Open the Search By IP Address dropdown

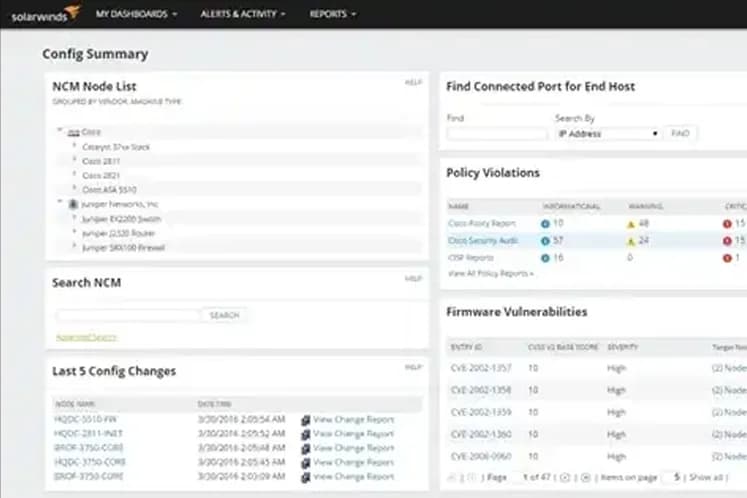coord(608,133)
